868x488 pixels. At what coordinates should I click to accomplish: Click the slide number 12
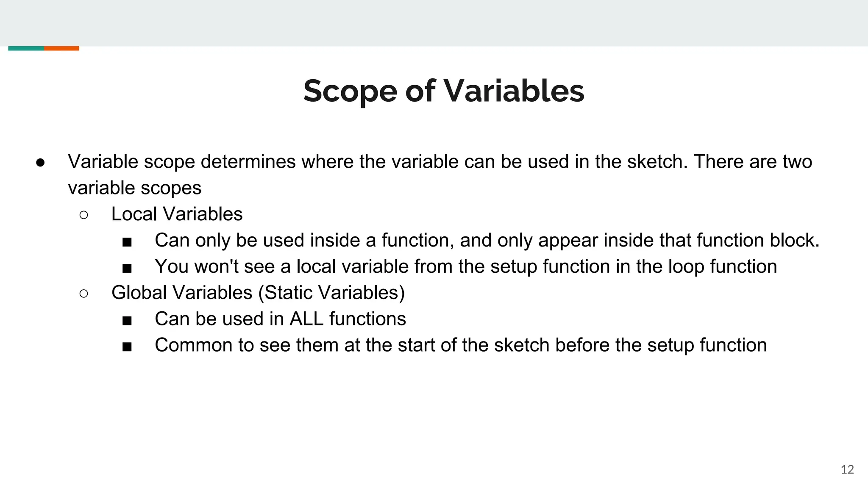[847, 469]
